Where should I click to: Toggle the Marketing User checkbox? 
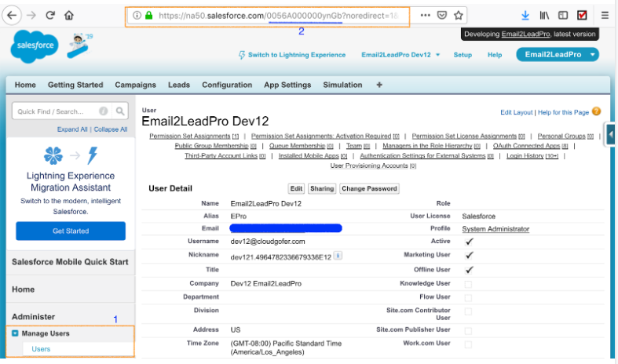469,255
